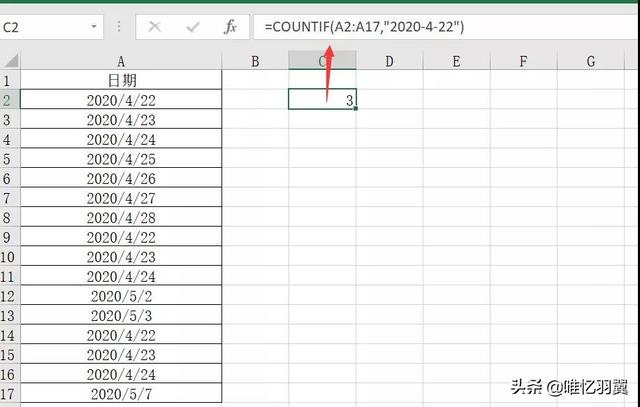Viewport: 640px width, 407px height.
Task: Select row 12 header
Action: (9, 296)
